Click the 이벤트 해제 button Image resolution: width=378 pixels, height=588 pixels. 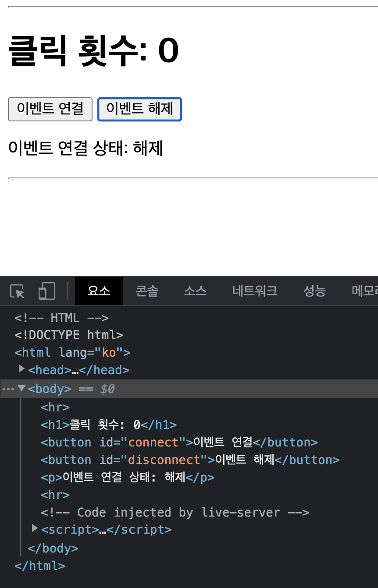(139, 109)
